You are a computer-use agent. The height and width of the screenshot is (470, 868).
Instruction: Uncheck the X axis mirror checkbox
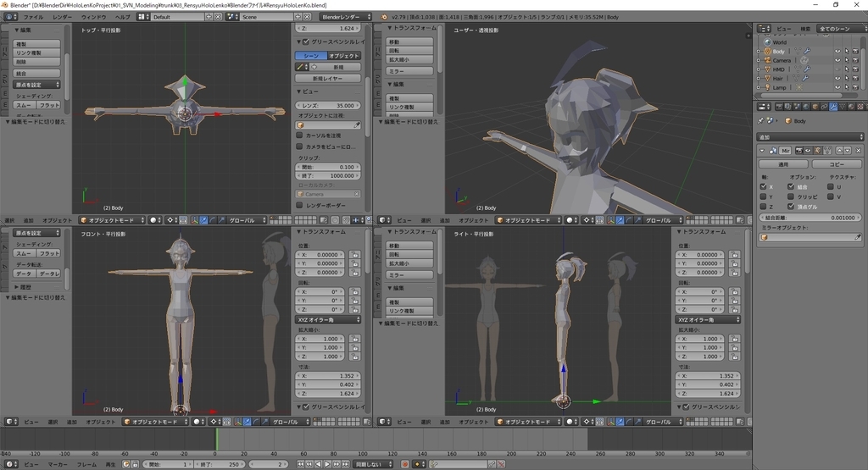(x=764, y=186)
